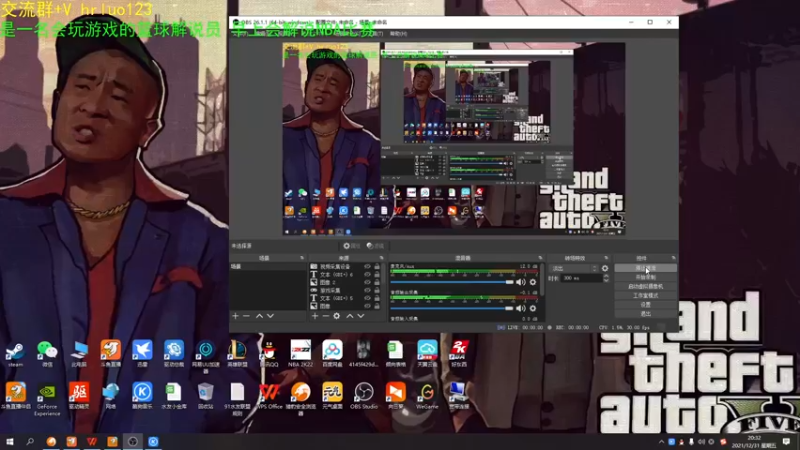Click the Audio Mixer vertical scrollbar
800x450 pixels.
coord(541,281)
